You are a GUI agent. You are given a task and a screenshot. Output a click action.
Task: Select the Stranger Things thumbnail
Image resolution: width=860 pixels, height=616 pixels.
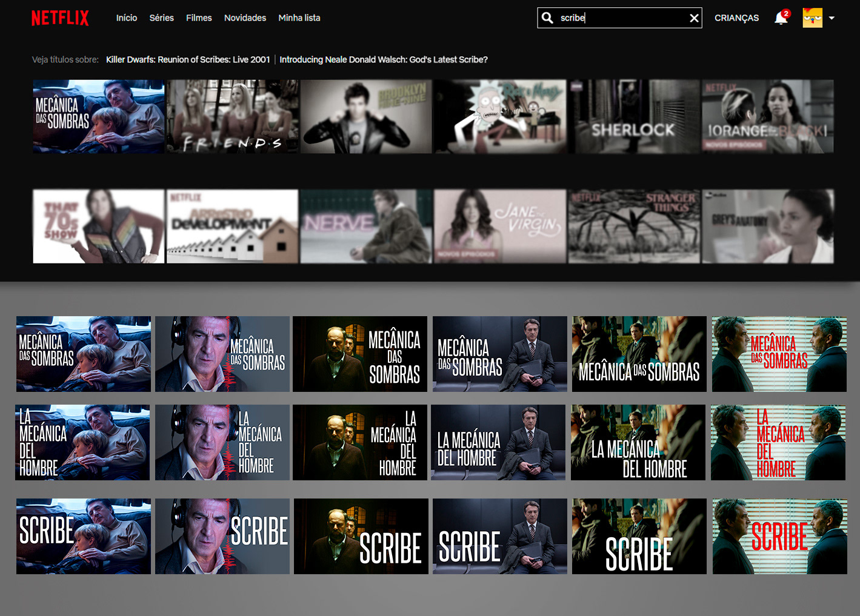(x=634, y=227)
